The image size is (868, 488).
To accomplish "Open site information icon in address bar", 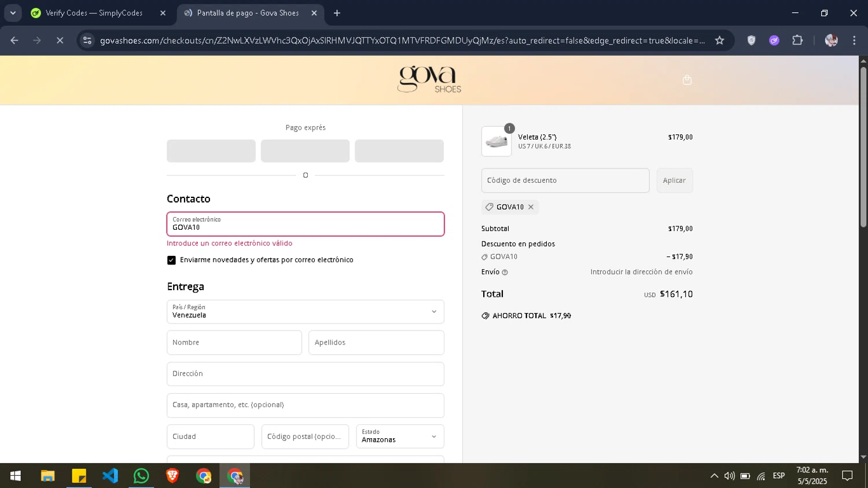I will [x=87, y=41].
